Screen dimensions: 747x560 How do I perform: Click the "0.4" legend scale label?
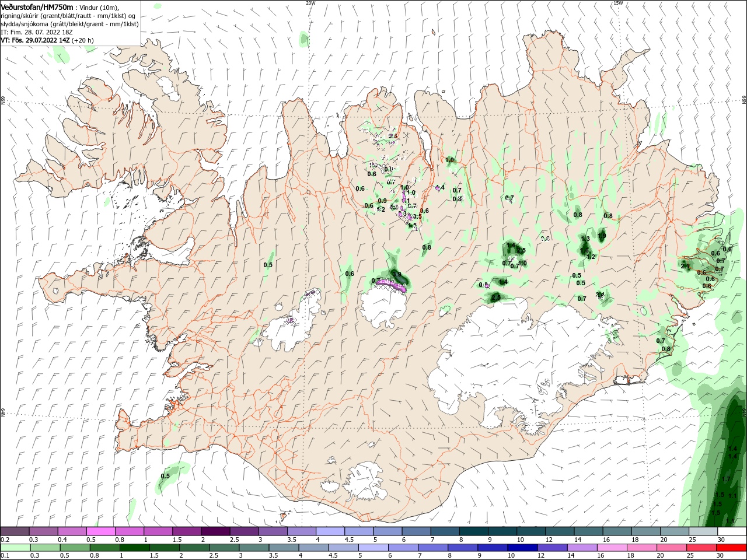point(62,540)
